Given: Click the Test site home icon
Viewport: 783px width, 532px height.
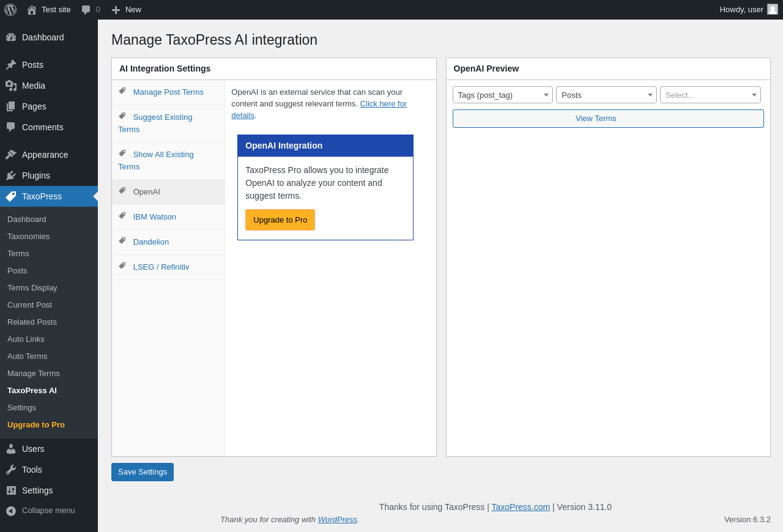Looking at the screenshot, I should pos(32,10).
